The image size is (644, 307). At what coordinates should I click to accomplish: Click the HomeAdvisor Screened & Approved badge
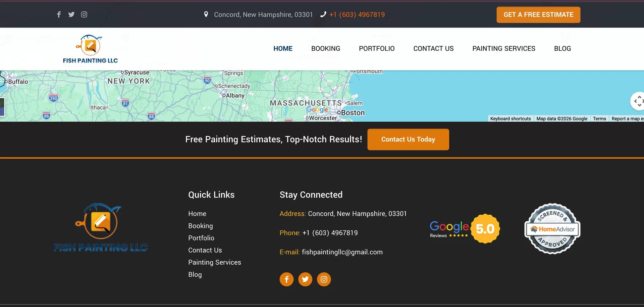[552, 229]
